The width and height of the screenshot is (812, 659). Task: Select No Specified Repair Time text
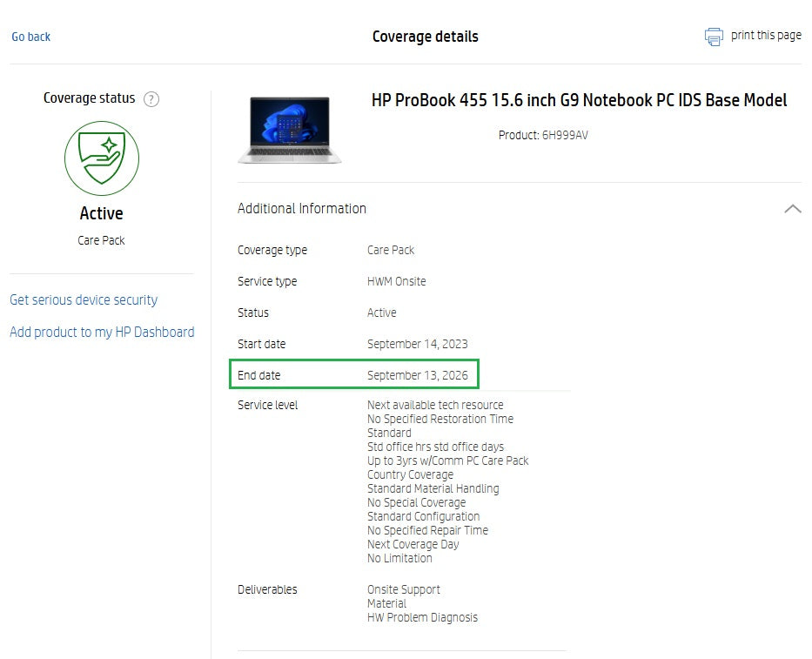point(427,530)
